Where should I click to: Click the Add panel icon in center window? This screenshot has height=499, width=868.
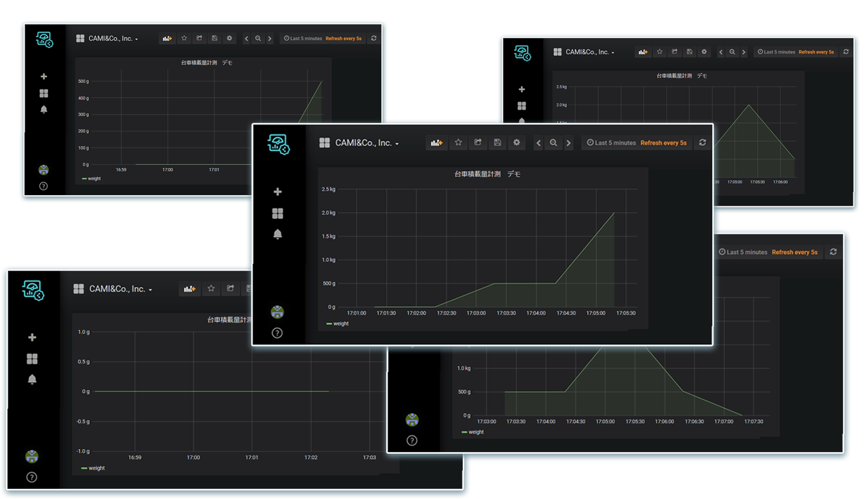click(437, 143)
